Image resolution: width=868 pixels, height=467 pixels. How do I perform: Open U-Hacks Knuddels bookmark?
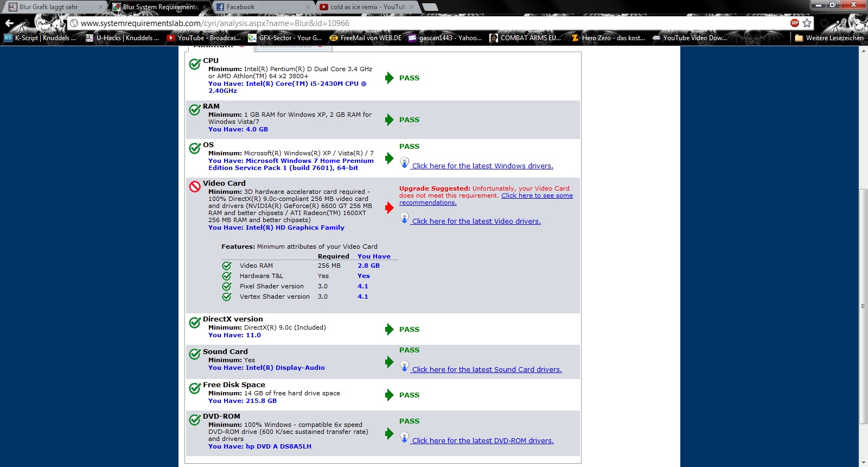pos(123,38)
